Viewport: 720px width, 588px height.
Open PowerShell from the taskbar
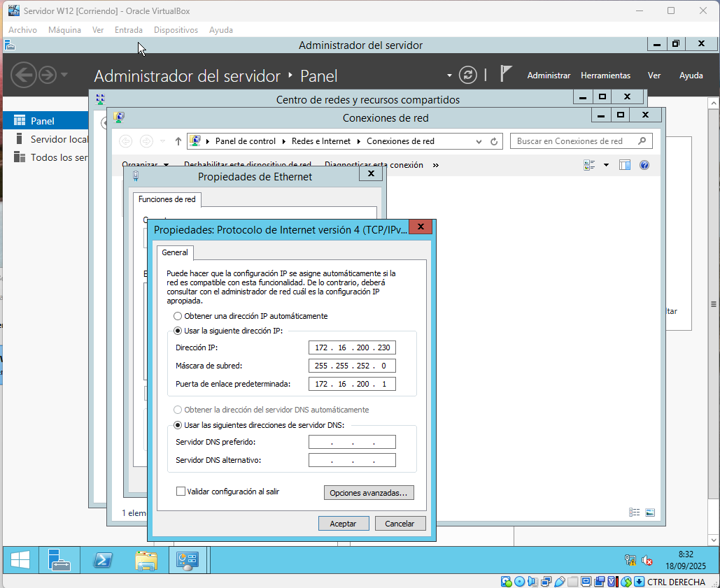coord(104,560)
